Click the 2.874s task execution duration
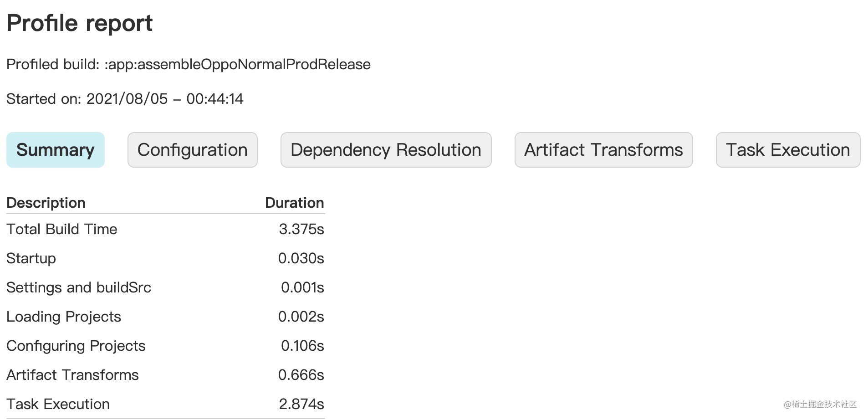This screenshot has height=420, width=868. click(x=301, y=404)
